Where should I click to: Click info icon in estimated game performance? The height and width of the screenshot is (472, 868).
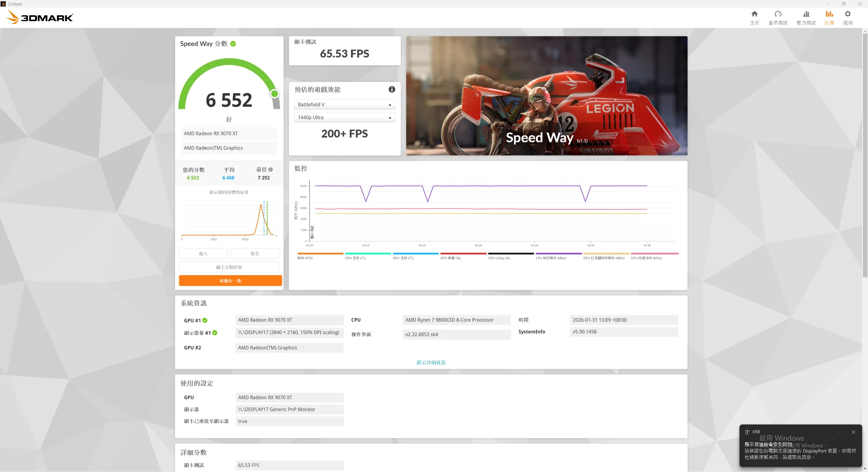pos(392,89)
